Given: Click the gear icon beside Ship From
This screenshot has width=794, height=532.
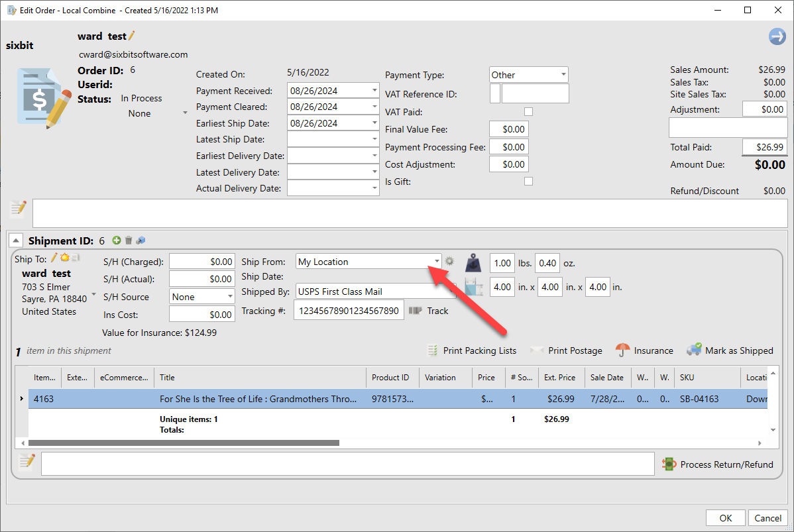Looking at the screenshot, I should pos(449,261).
